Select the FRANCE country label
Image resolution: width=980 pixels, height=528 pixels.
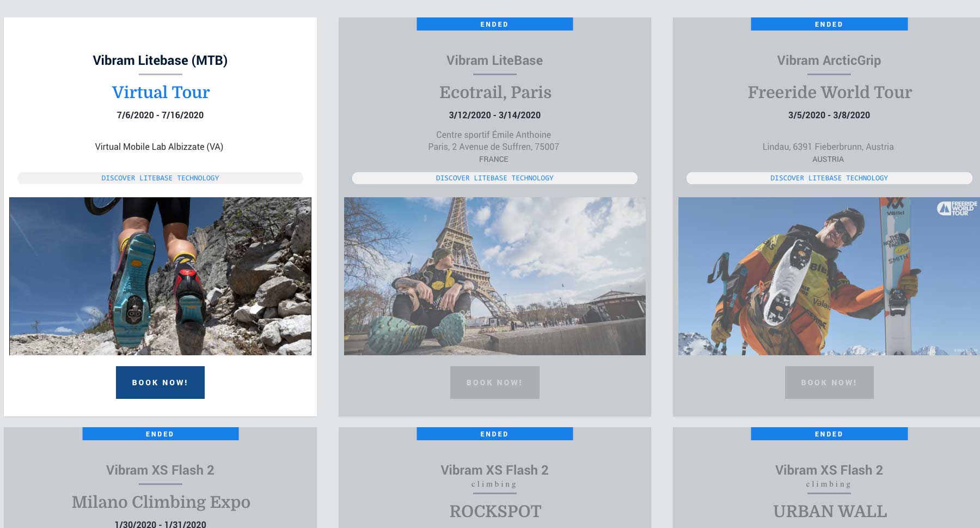click(493, 159)
